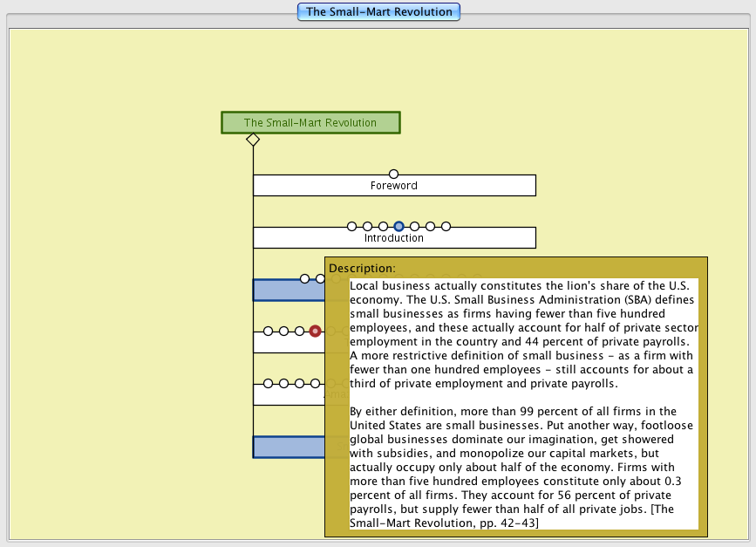Image resolution: width=756 pixels, height=547 pixels.
Task: Select the red circle marker node
Action: pos(316,332)
